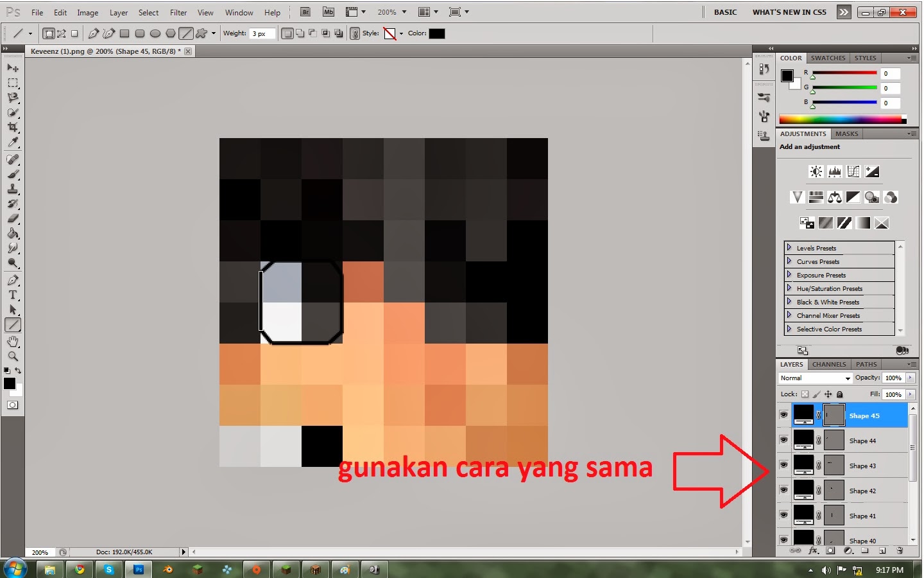Switch to the Swatches tab
This screenshot has width=924, height=578.
tap(828, 58)
